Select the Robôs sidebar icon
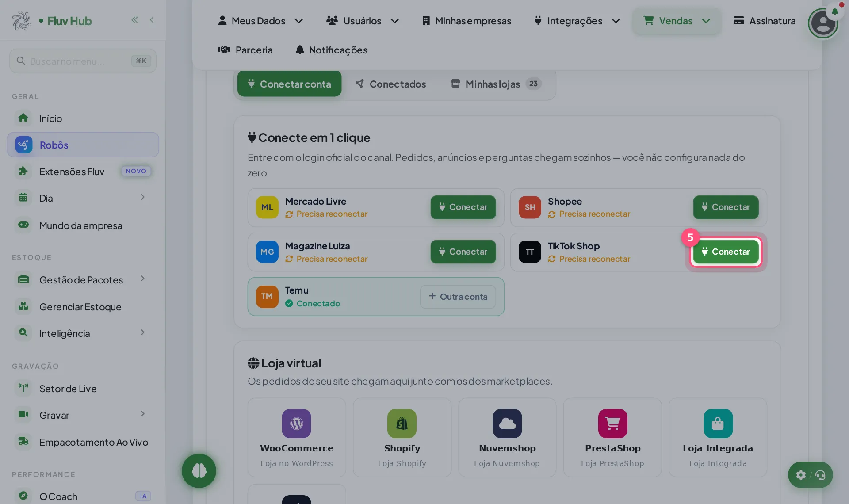The width and height of the screenshot is (849, 504). click(24, 145)
